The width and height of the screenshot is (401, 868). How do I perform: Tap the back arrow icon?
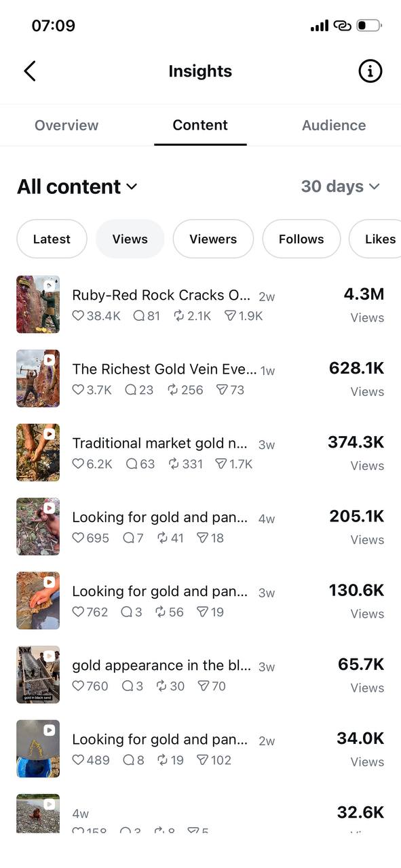click(30, 71)
